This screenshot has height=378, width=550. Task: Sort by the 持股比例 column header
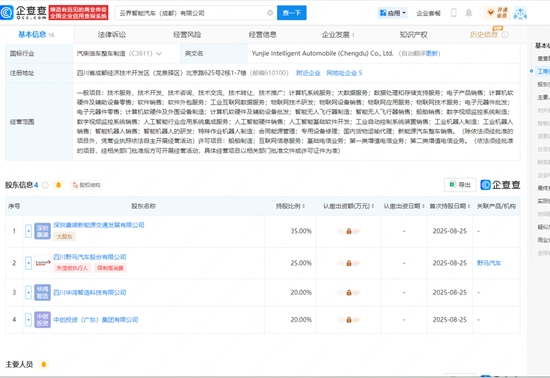pyautogui.click(x=290, y=206)
